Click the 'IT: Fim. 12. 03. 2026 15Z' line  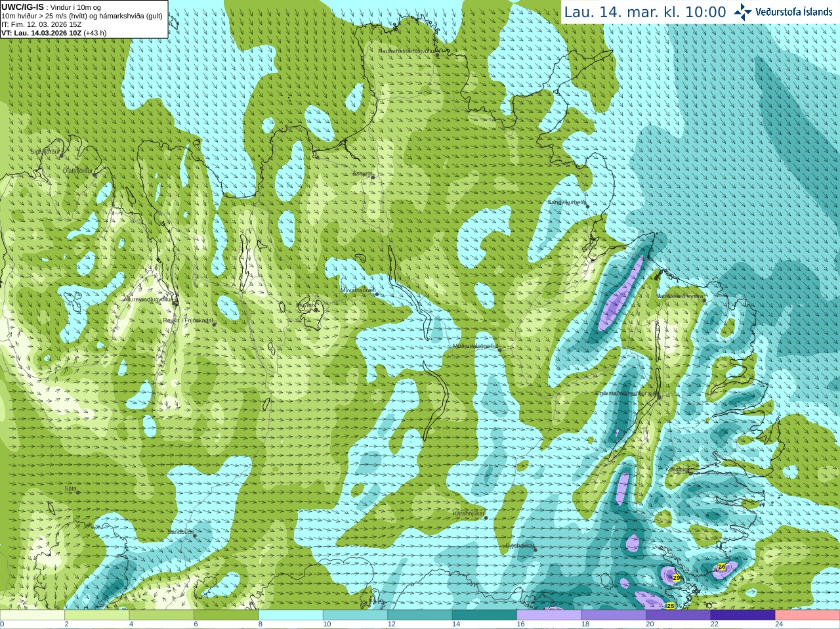(x=41, y=24)
